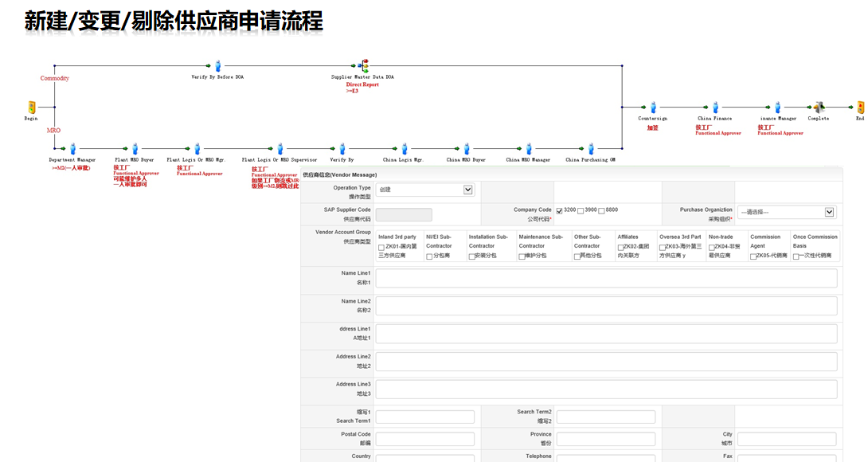The height and width of the screenshot is (462, 868).
Task: Select the China MRO Manager step icon
Action: coord(529,148)
